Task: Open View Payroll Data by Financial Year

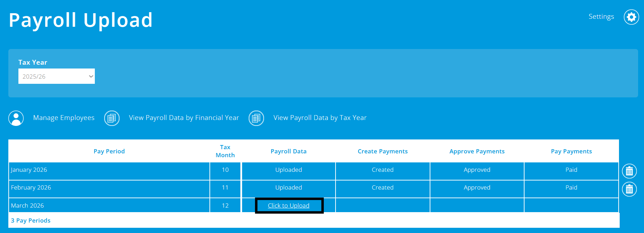Action: (x=184, y=118)
